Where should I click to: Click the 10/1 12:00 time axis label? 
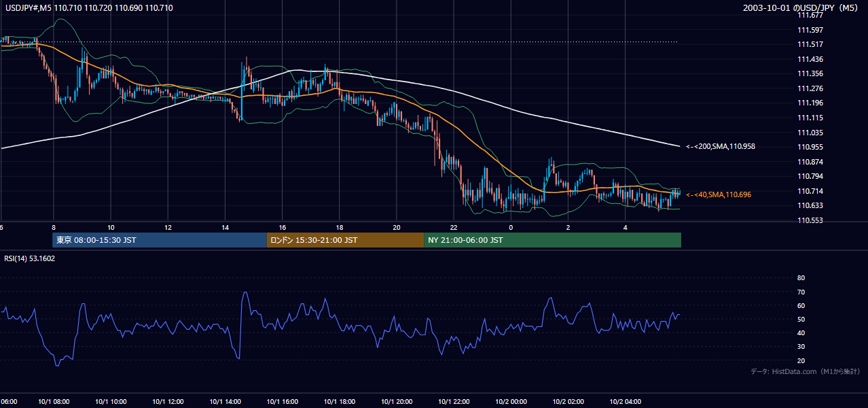(168, 401)
